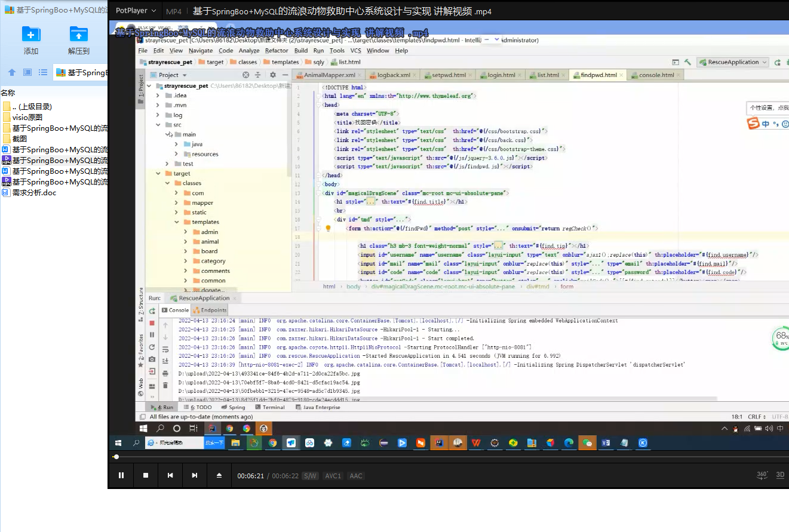Viewport: 789px width, 532px height.
Task: Open IntelliJ's File menu
Action: coord(143,51)
